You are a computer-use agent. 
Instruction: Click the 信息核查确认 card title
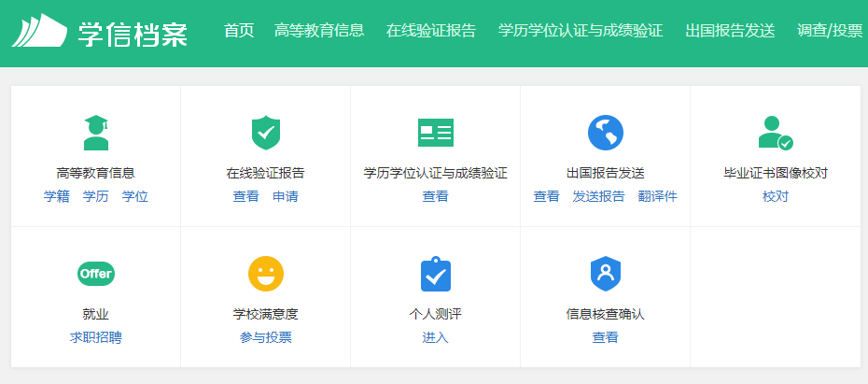click(606, 315)
